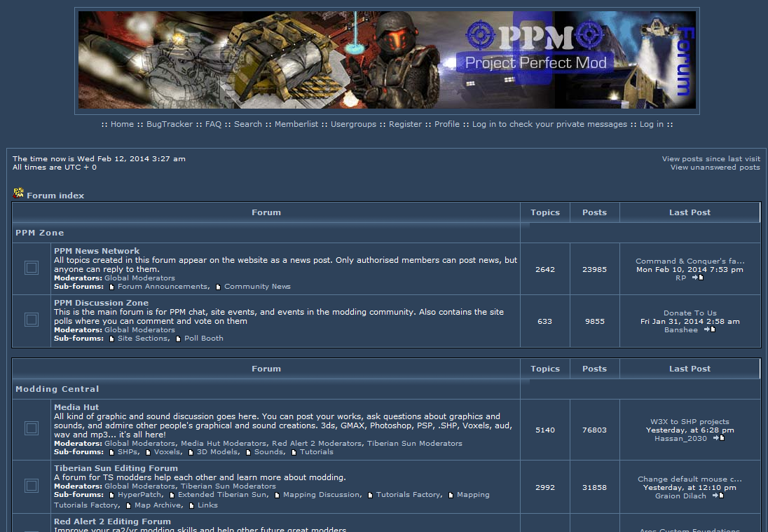Open the Home navigation link
The height and width of the screenshot is (532, 768).
[122, 125]
